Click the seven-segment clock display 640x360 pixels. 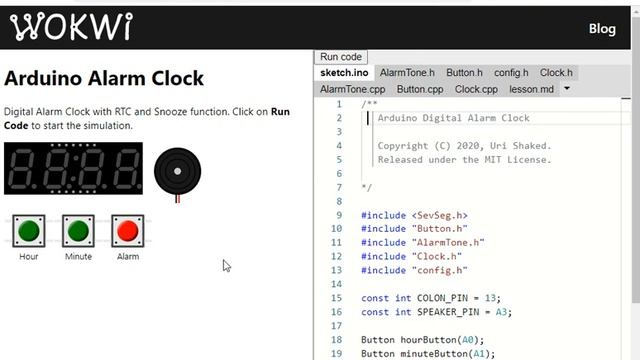(x=73, y=168)
